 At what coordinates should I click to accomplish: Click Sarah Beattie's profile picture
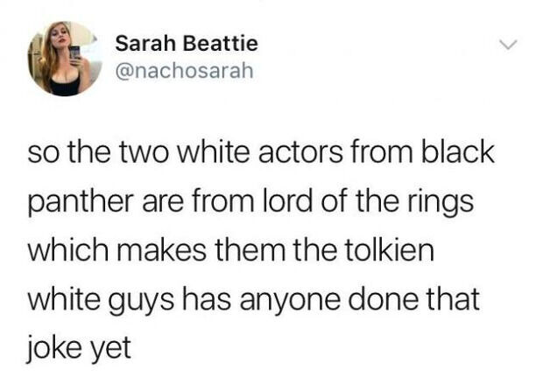coord(65,59)
